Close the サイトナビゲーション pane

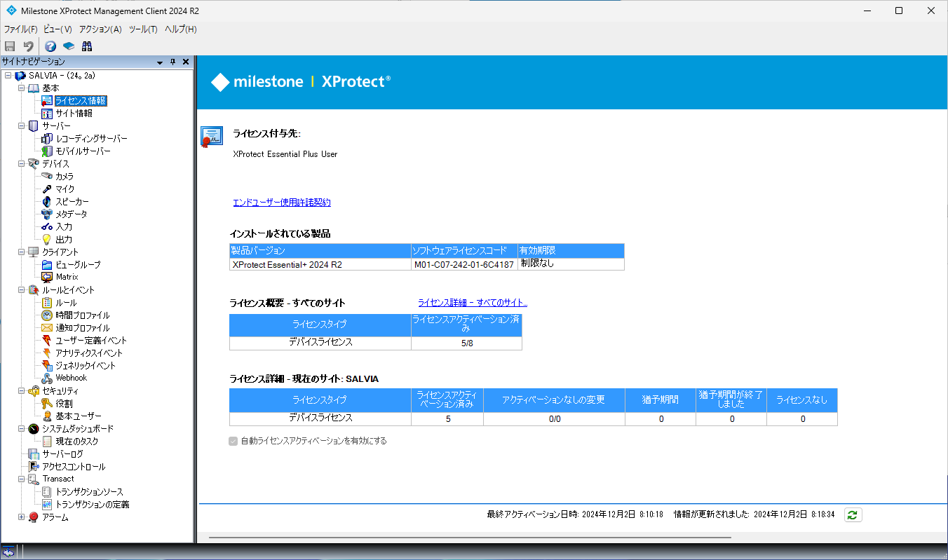click(186, 62)
